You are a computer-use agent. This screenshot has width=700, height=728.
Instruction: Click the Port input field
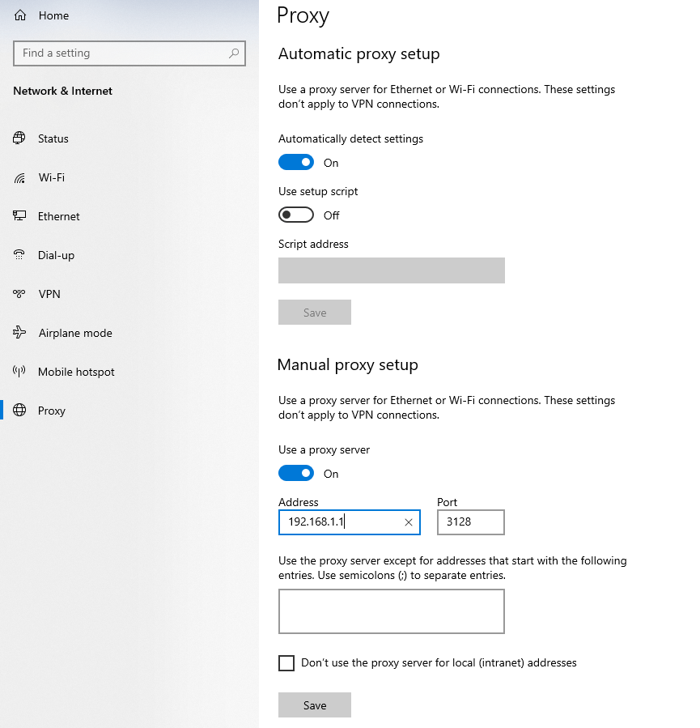470,522
